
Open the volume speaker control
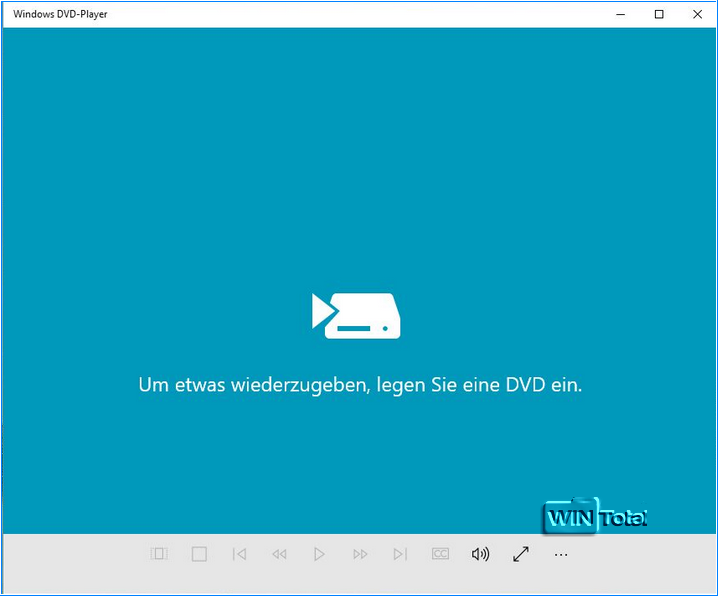[480, 554]
